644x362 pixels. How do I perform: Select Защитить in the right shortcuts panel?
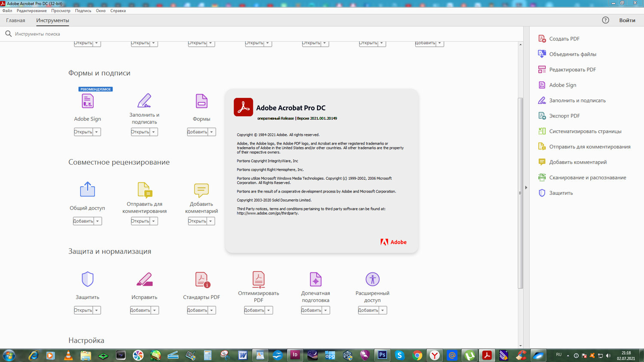click(556, 193)
